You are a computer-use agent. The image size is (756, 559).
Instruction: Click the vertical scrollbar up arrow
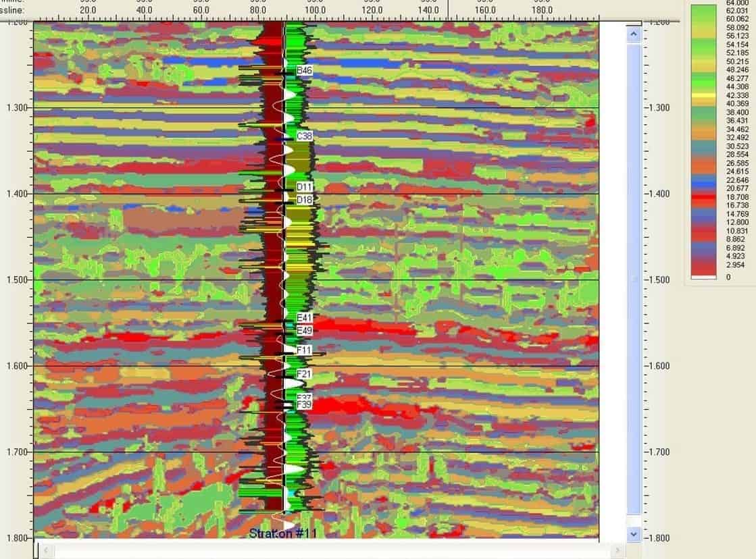(x=634, y=34)
